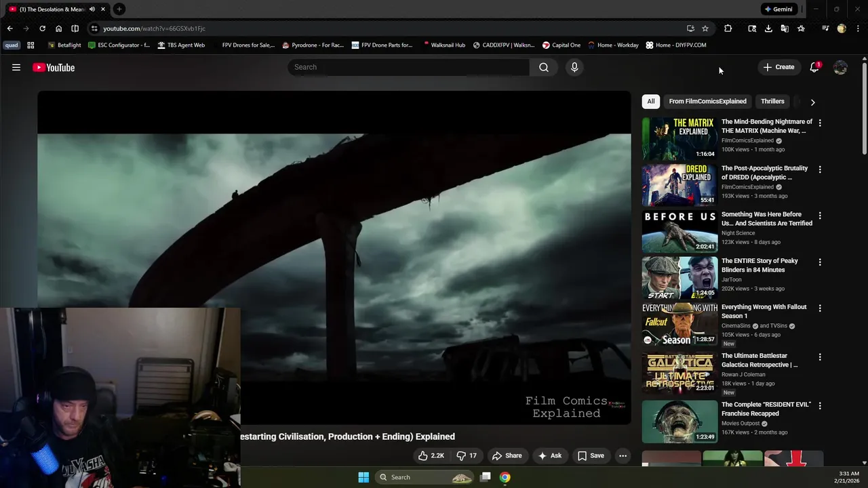Open Home - DIYFPV.COM bookmark
The image size is (868, 488).
coord(676,45)
